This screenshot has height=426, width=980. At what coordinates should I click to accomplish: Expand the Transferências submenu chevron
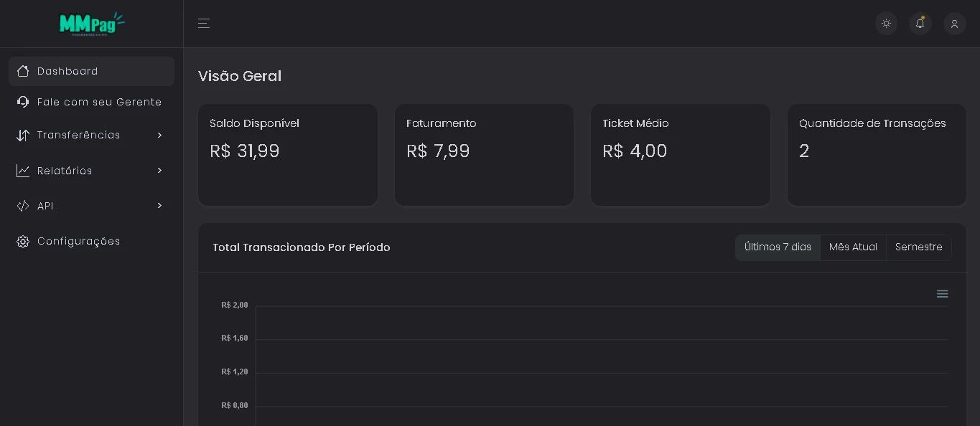(159, 136)
